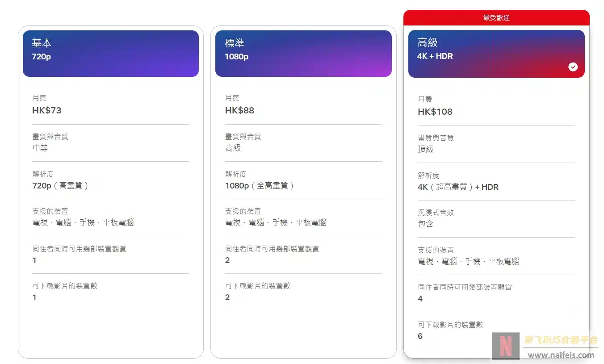Click the 最受歡迎 red ribbon
The image size is (604, 364).
(496, 17)
